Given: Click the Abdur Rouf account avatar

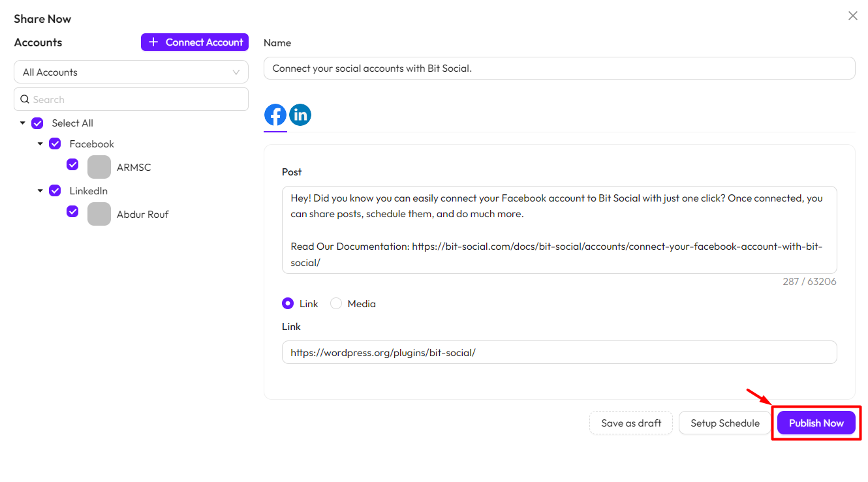Looking at the screenshot, I should click(x=99, y=214).
